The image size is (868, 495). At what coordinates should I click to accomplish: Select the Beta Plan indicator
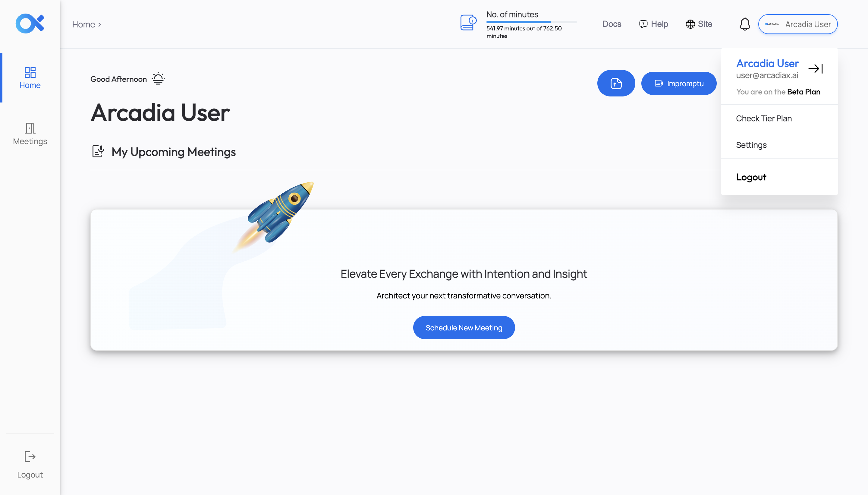(803, 92)
